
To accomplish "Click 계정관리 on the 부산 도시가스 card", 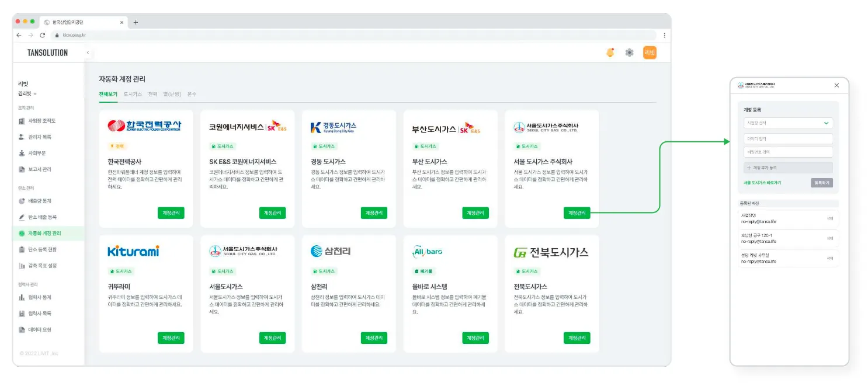I will (x=475, y=213).
